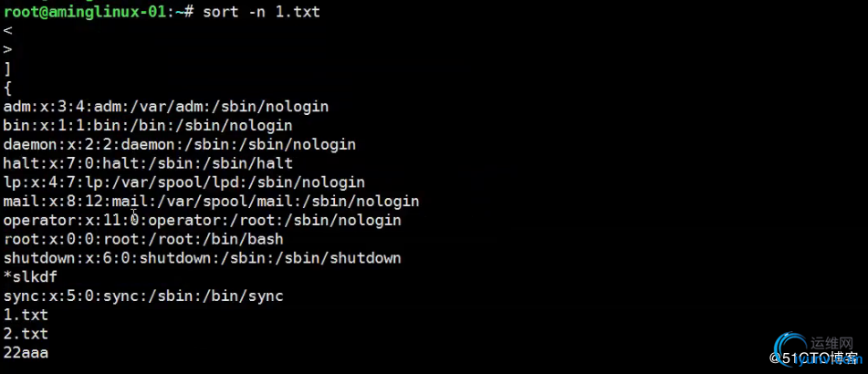Image resolution: width=868 pixels, height=374 pixels.
Task: Click the "*slkdf" output line
Action: point(30,276)
